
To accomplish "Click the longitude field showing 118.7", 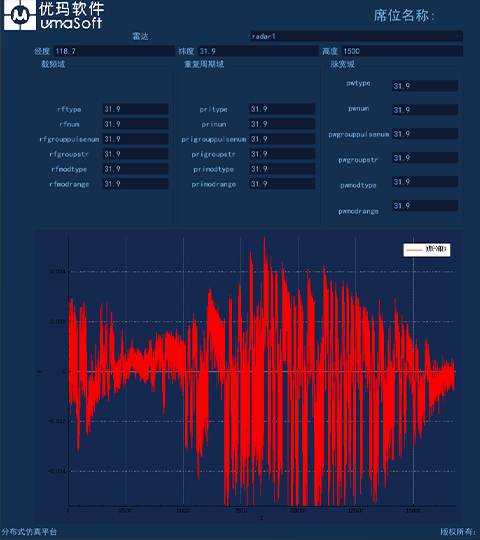I will pos(114,51).
